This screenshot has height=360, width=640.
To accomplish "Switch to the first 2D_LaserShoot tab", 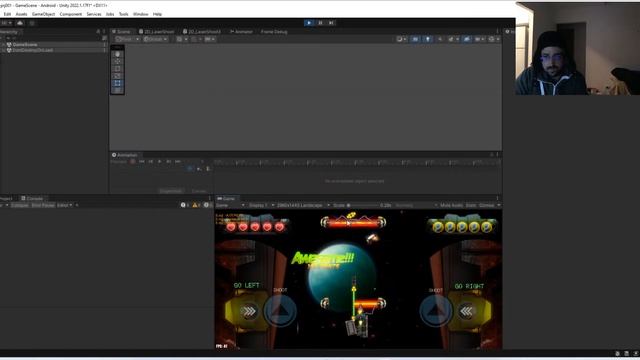I will [156, 31].
